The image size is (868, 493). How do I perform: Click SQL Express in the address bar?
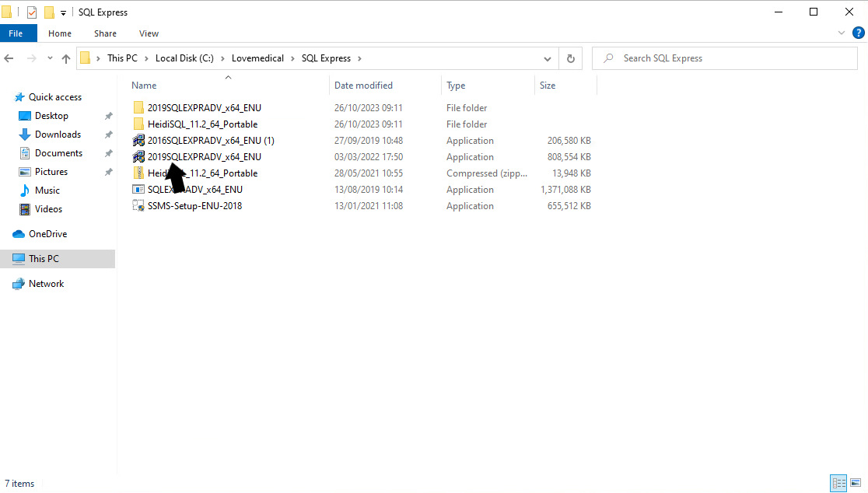(326, 58)
